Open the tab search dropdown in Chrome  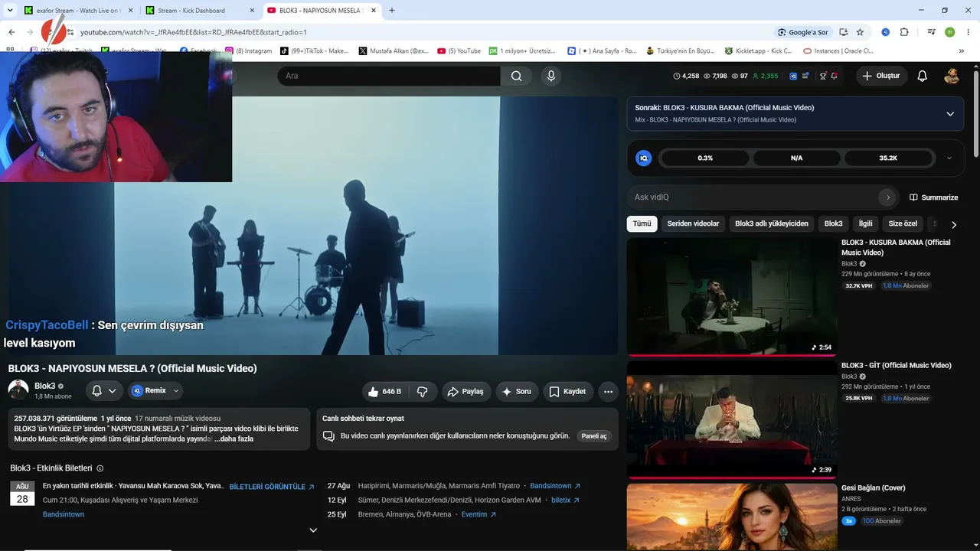[x=10, y=10]
